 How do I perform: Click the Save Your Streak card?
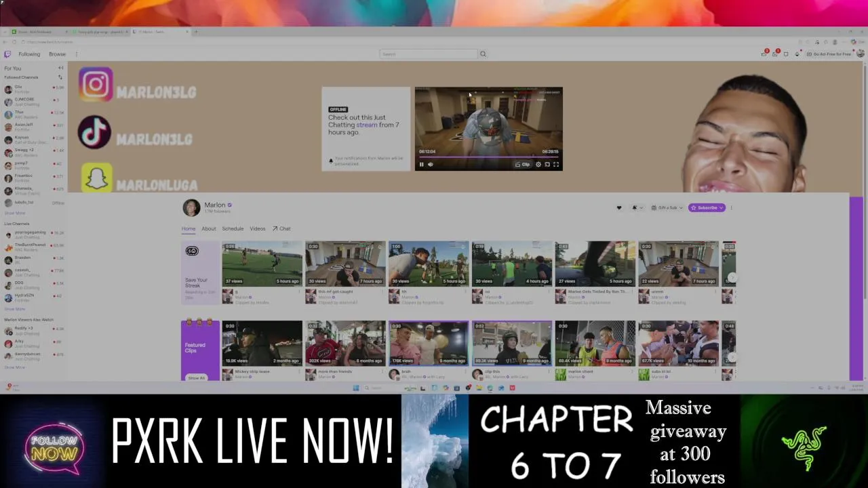[x=200, y=273]
